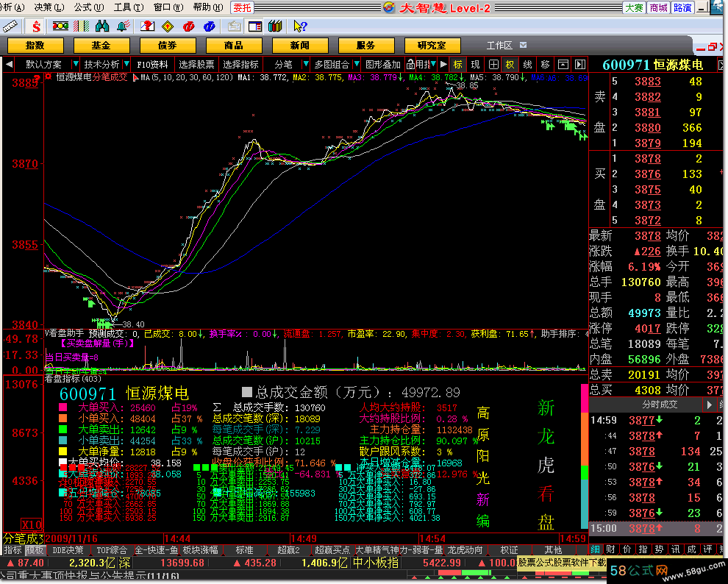Toggle the 权 adjustment button
Viewport: 728px width, 584px height.
tap(510, 64)
